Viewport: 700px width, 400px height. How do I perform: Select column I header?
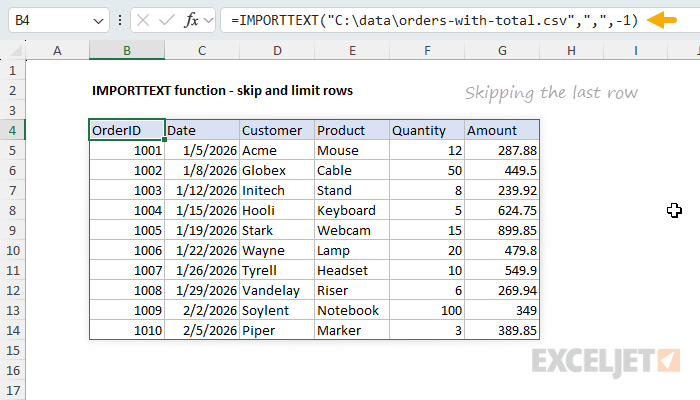[636, 51]
